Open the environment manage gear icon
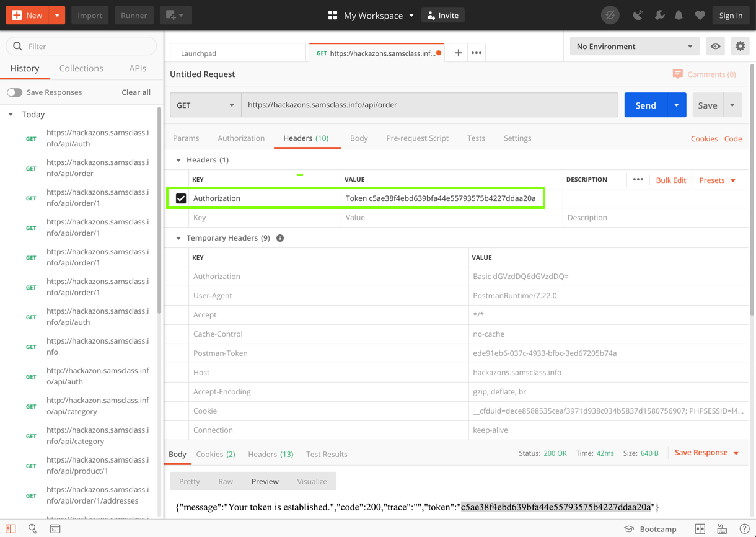Screen dimensions: 756x537 coord(740,47)
